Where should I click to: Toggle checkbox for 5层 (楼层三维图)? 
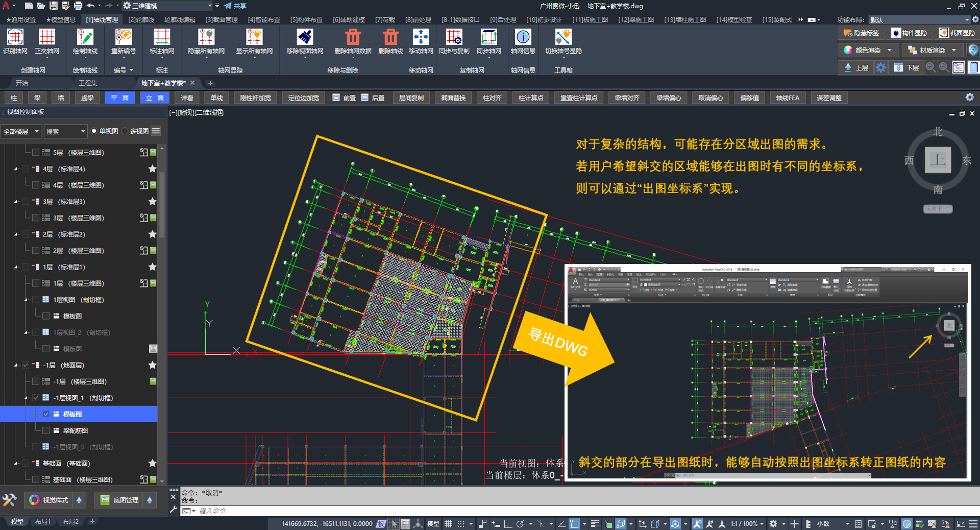(36, 152)
